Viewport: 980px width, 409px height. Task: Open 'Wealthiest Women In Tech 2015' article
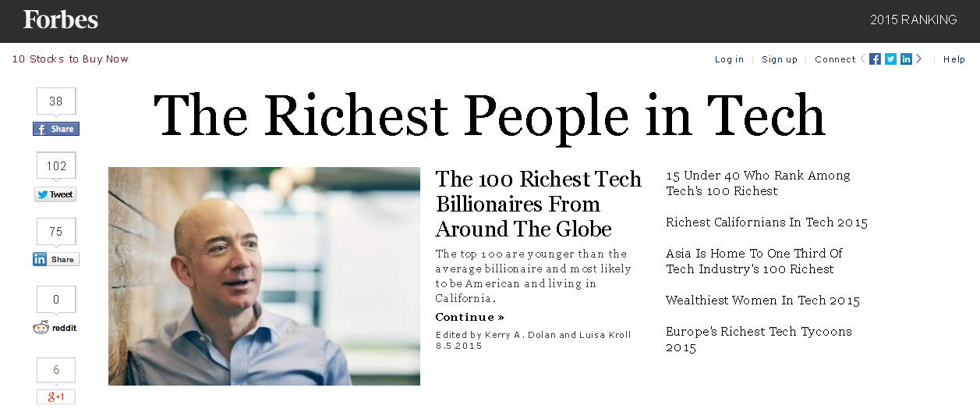tap(762, 301)
